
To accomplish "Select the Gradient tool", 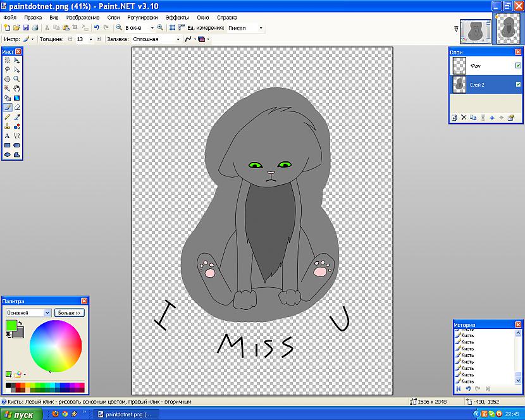I will (x=16, y=98).
